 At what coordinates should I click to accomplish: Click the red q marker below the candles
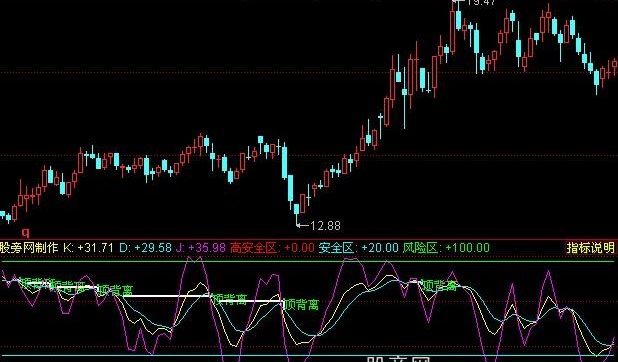click(26, 232)
